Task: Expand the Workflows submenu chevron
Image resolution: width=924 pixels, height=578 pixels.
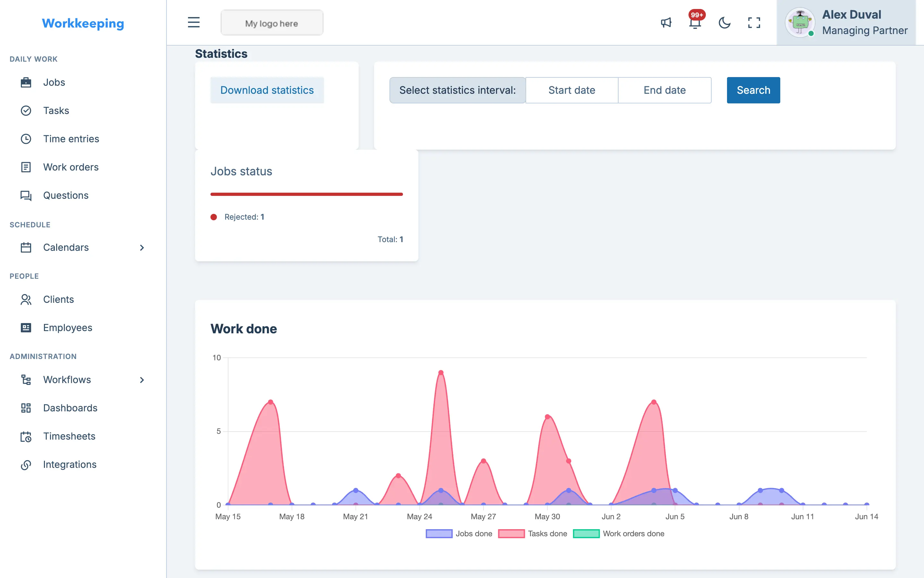Action: click(142, 380)
